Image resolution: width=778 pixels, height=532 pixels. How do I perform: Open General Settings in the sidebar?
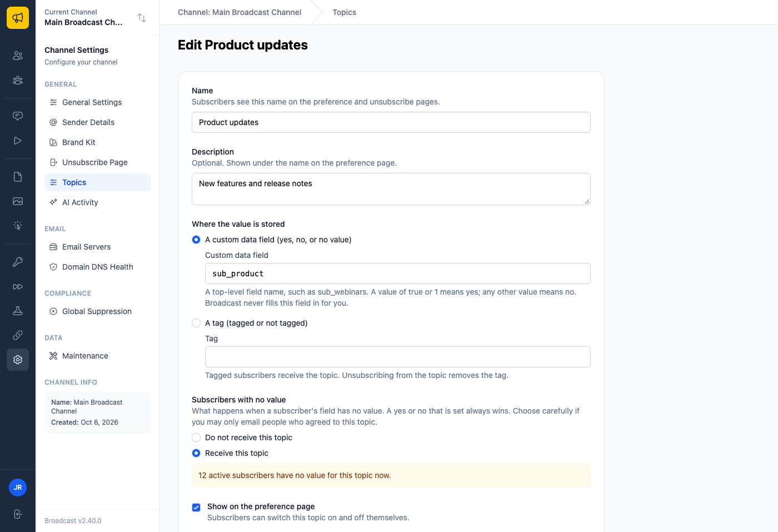click(x=97, y=102)
